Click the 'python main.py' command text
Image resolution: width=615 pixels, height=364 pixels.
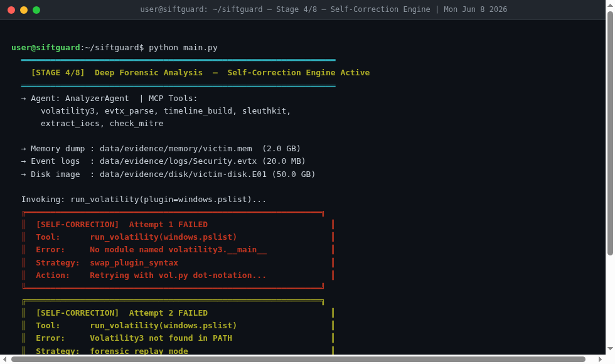click(183, 48)
